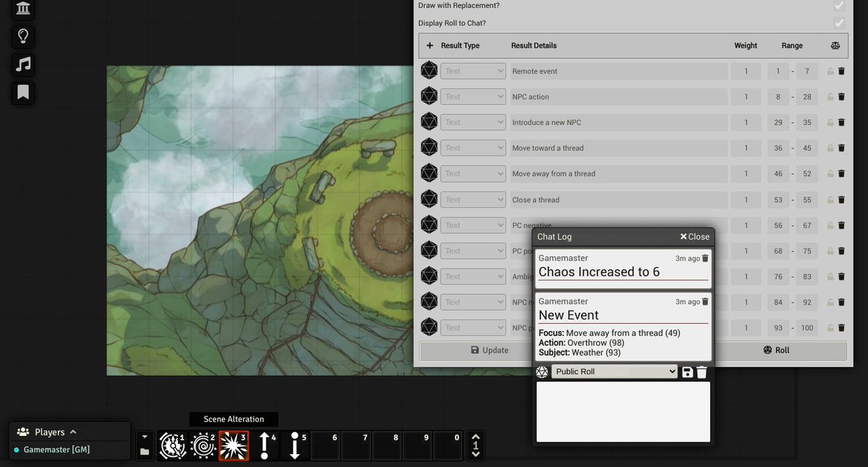Select empty hotbar slot 6
The width and height of the screenshot is (868, 467).
point(325,445)
